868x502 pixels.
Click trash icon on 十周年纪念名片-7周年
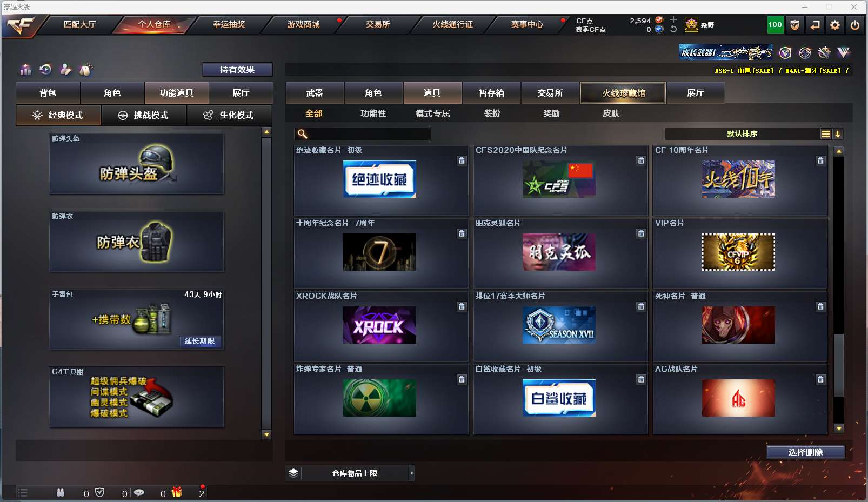click(462, 233)
